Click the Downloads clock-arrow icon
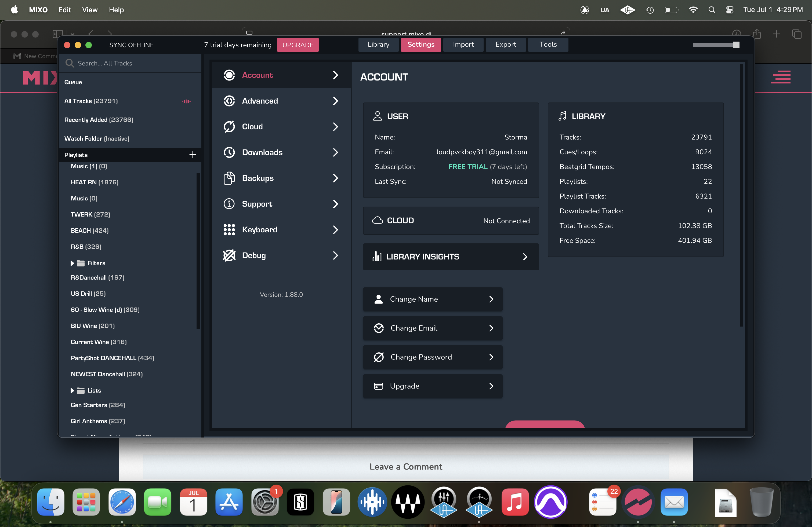Viewport: 812px width, 527px height. [x=229, y=152]
